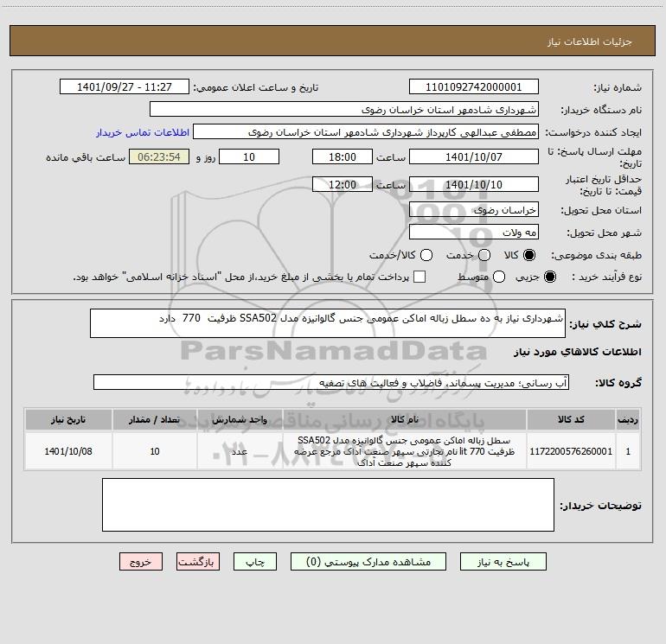Click product code cell 1172200576260001
666x644 pixels.
(x=571, y=451)
